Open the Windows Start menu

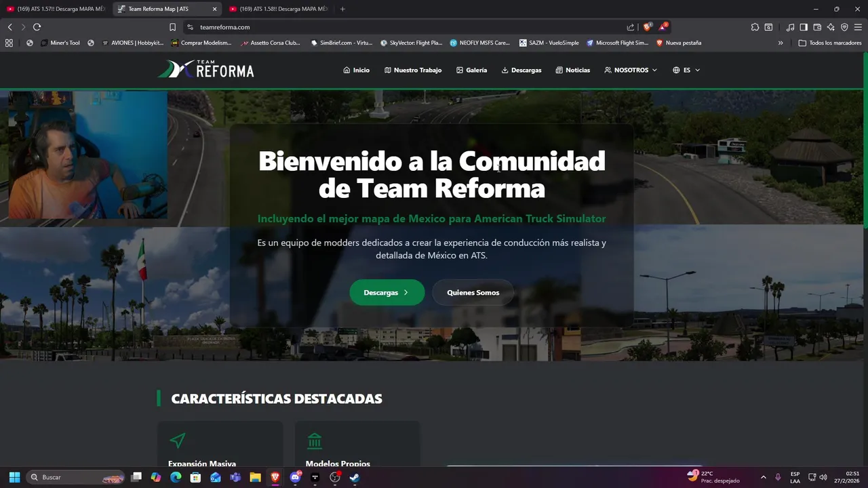click(x=14, y=477)
